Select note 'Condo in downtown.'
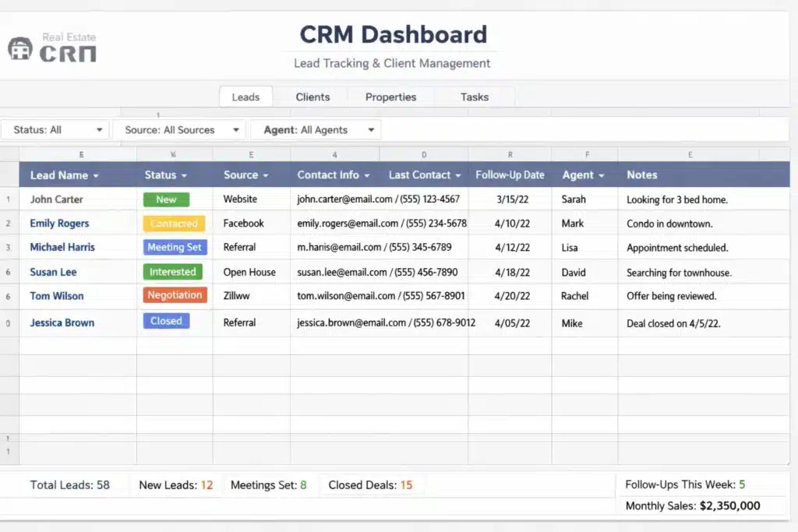 coord(669,224)
